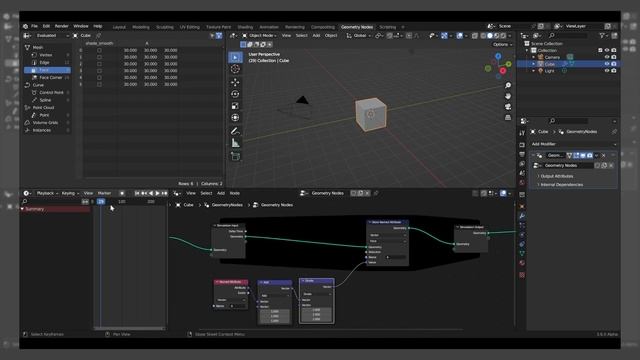This screenshot has height=360, width=640.
Task: Click the Summary row in dope sheet
Action: point(55,209)
